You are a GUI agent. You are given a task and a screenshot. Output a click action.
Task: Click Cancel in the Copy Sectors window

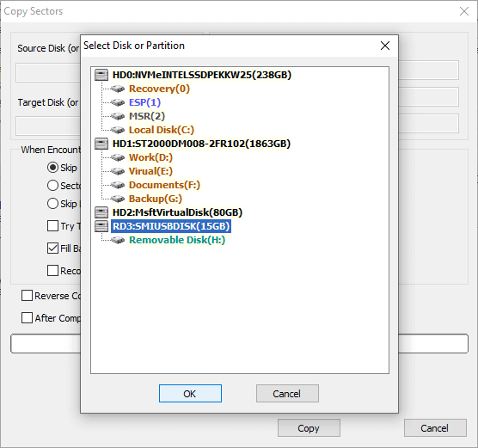point(435,428)
